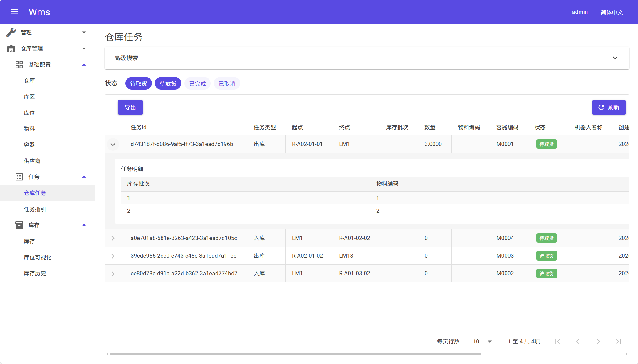Expand the row for task ce80d78c

[x=113, y=274]
